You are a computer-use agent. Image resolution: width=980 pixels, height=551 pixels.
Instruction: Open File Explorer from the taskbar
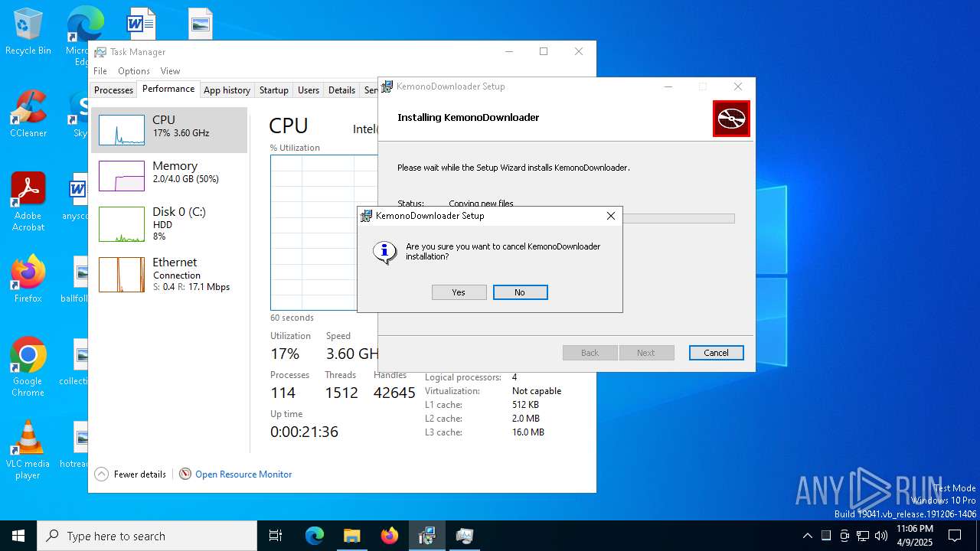coord(351,536)
